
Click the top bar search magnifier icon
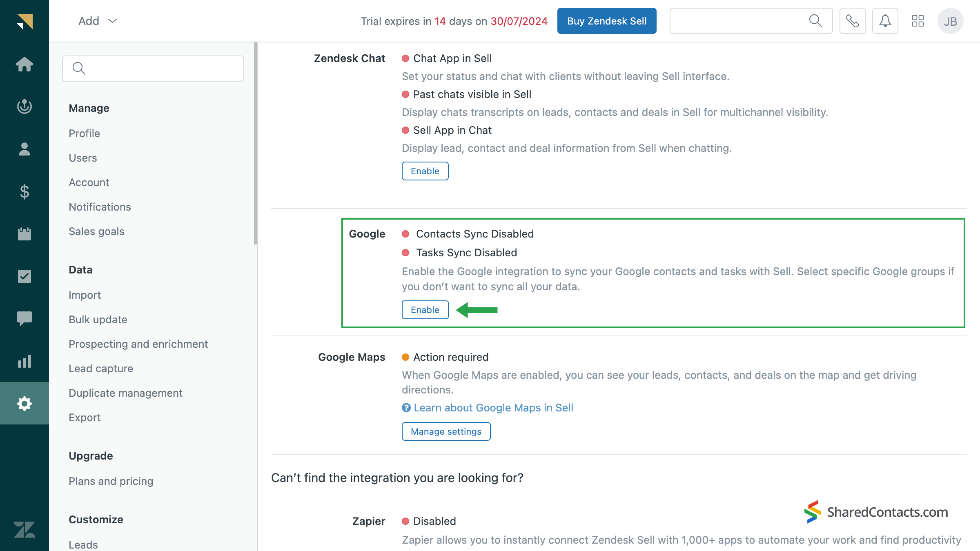point(815,21)
